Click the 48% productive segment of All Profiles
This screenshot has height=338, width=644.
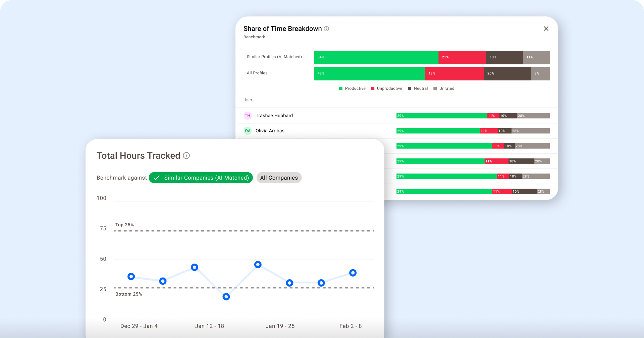[x=369, y=74]
